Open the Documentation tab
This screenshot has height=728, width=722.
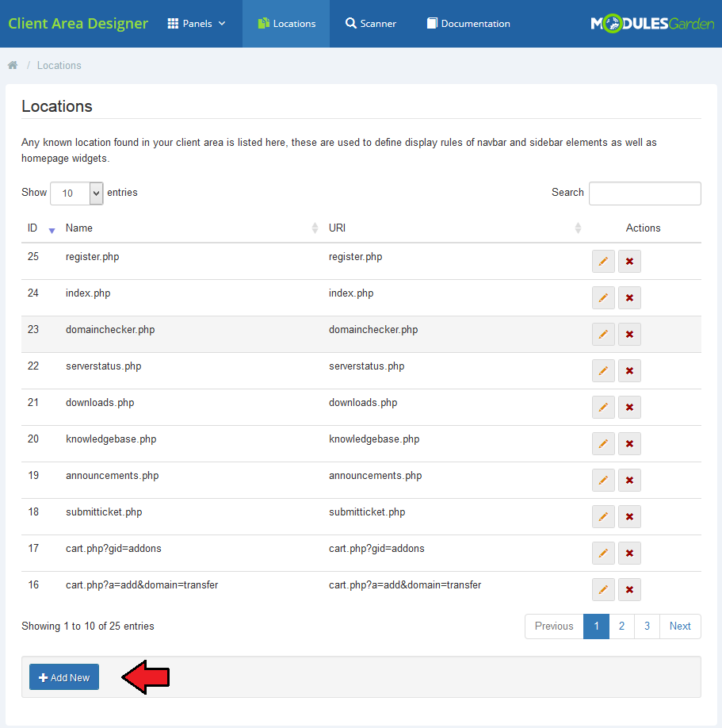click(468, 24)
